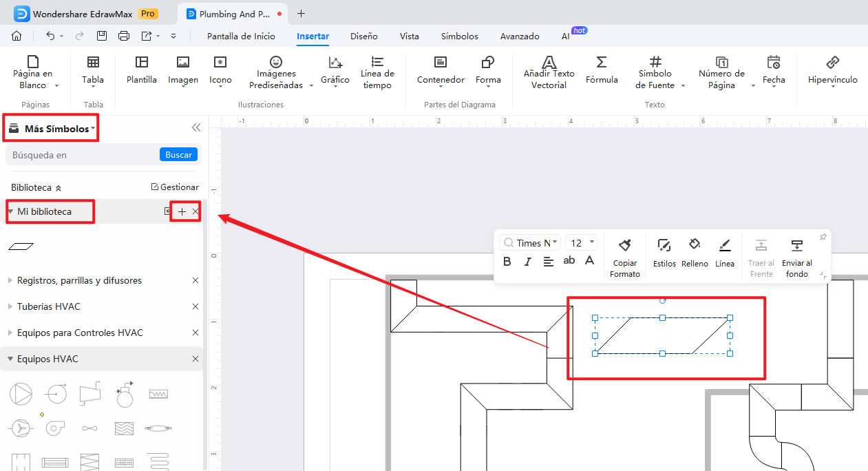Open the Símbolos ribbon tab

[x=459, y=36]
